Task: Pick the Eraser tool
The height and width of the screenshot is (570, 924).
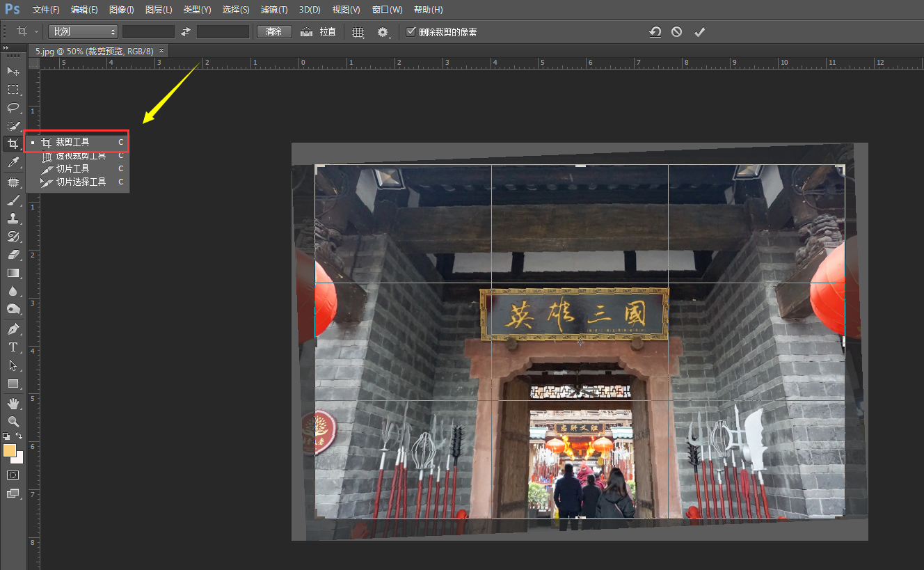Action: (x=13, y=255)
